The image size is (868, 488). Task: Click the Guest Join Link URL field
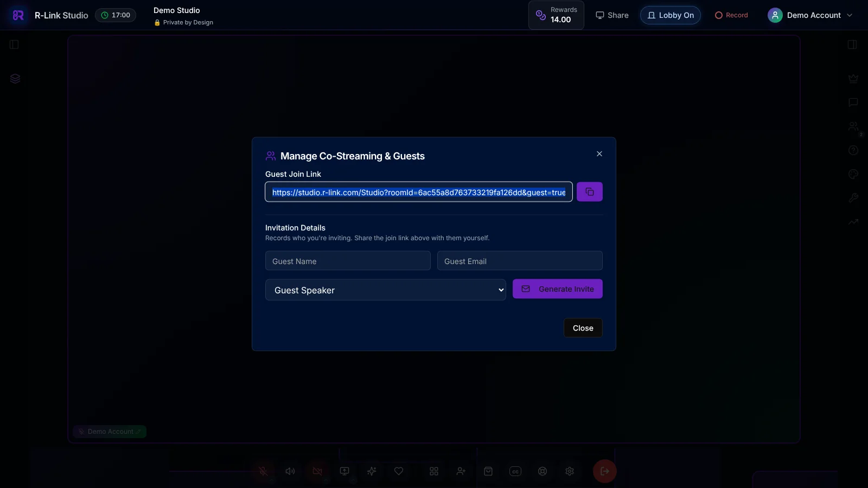[x=419, y=192]
